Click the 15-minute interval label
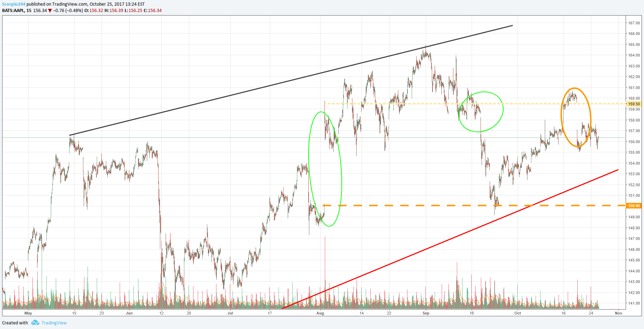This screenshot has width=644, height=329. 29,11
